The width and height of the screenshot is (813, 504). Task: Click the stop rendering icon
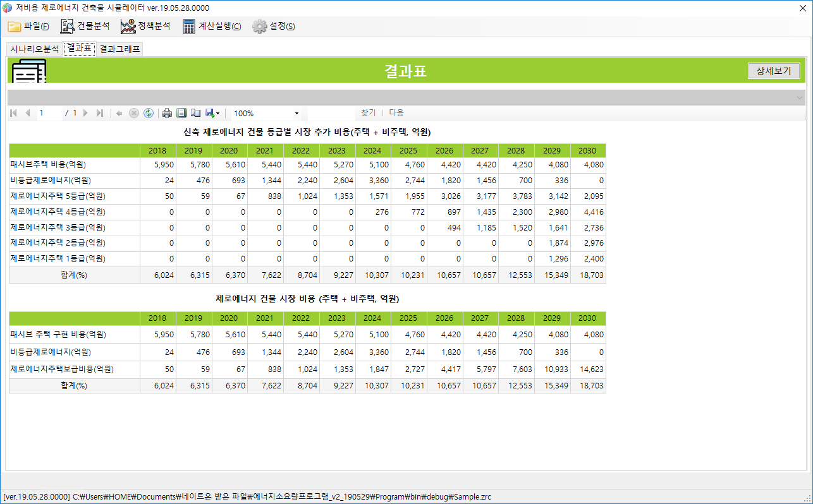[x=134, y=113]
